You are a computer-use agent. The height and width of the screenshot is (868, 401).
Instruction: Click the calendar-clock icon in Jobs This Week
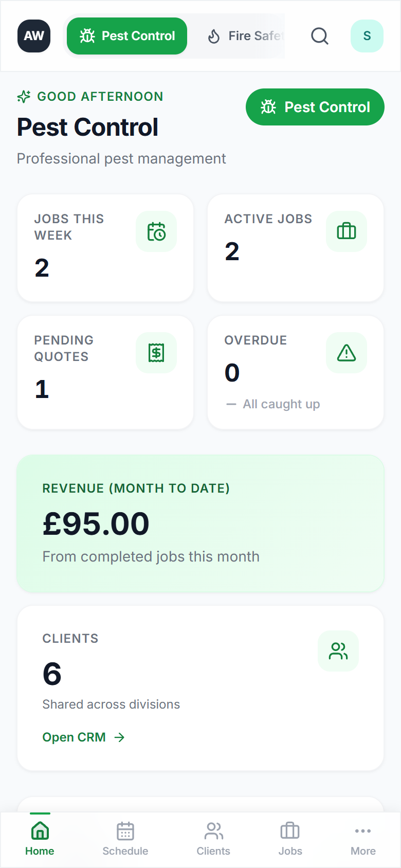tap(156, 231)
